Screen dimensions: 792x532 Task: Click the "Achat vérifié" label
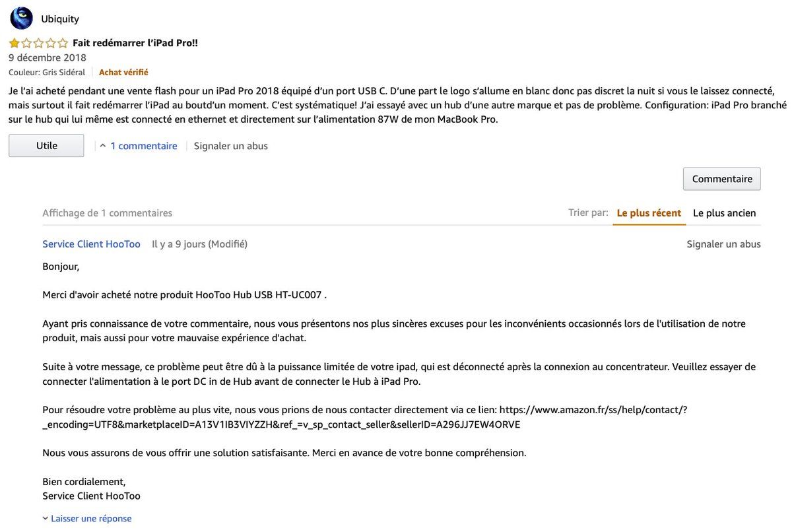tap(123, 72)
